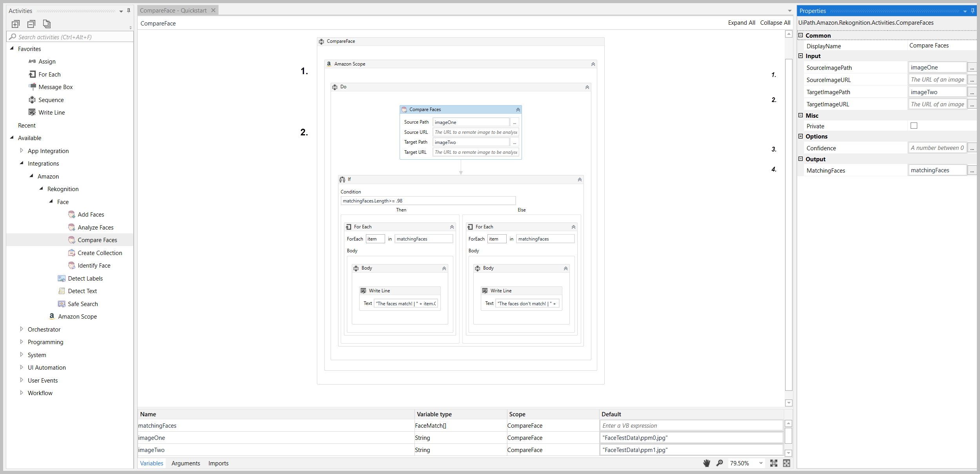Click the zoom magnifier icon
The height and width of the screenshot is (474, 980).
(x=720, y=463)
